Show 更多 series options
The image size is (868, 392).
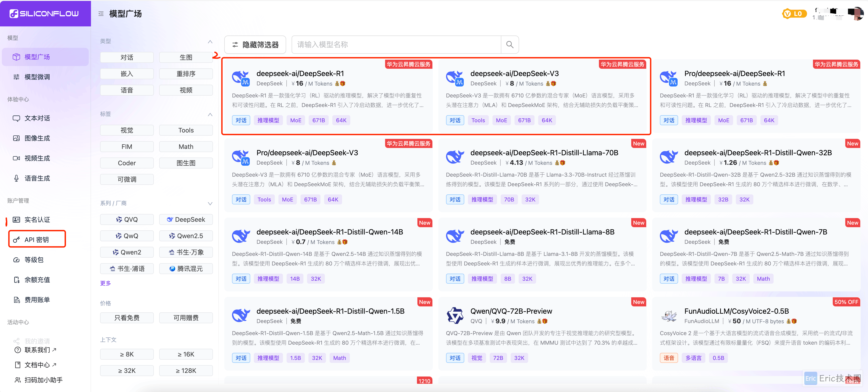pos(106,283)
